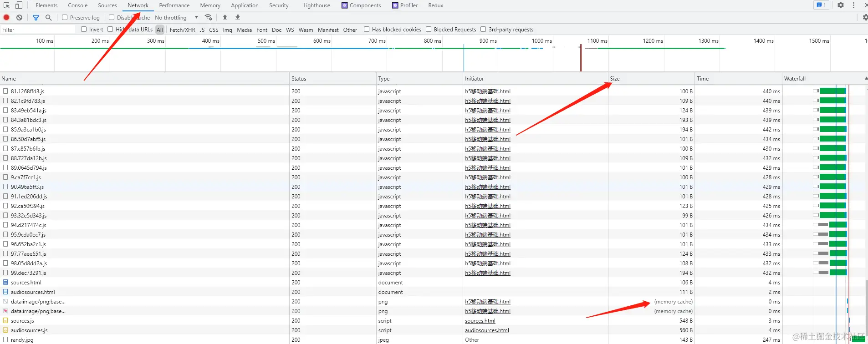Viewport: 868px width, 344px height.
Task: Filter requests by Manifest type
Action: (x=328, y=30)
